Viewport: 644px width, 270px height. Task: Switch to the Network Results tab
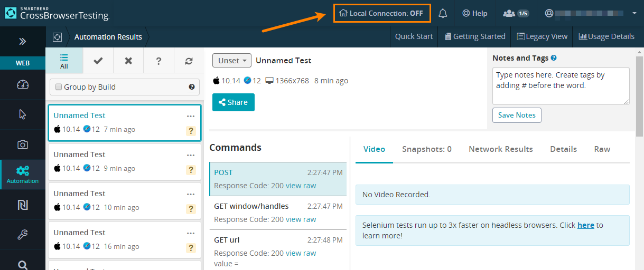[x=500, y=149]
